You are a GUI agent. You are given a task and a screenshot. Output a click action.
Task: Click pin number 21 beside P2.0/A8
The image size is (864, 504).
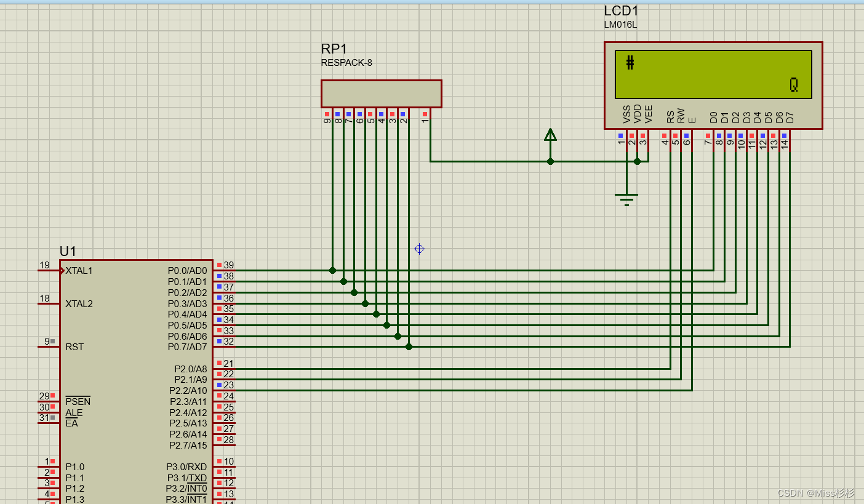point(229,364)
